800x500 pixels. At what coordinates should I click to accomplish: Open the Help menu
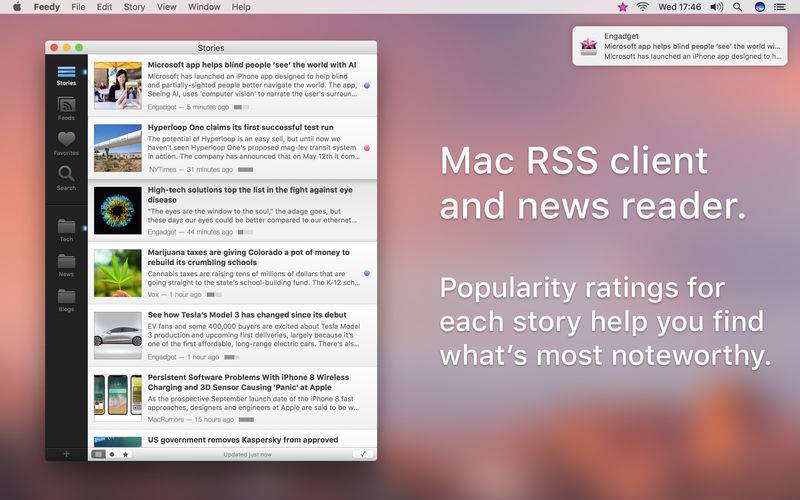click(241, 7)
